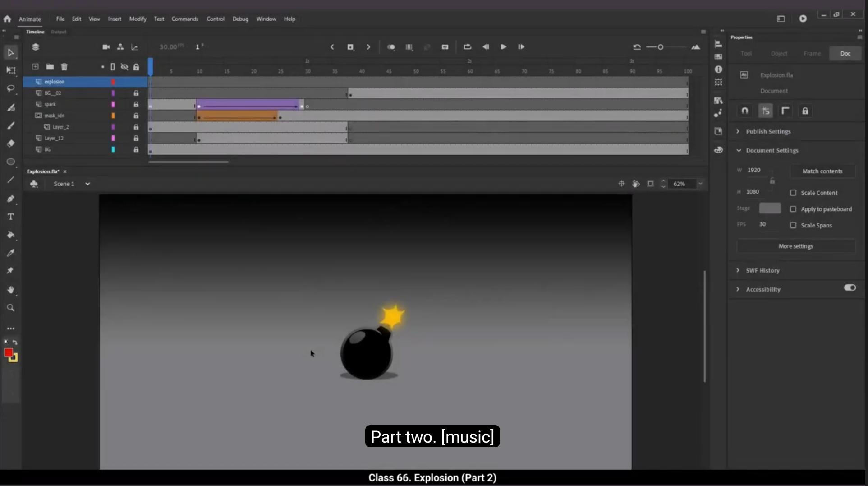The width and height of the screenshot is (868, 486).
Task: Collapse Document Settings section
Action: coord(739,150)
